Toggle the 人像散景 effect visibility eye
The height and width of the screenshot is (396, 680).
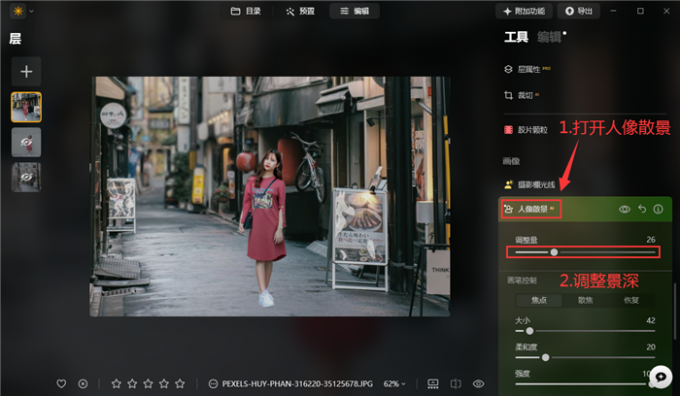point(624,209)
